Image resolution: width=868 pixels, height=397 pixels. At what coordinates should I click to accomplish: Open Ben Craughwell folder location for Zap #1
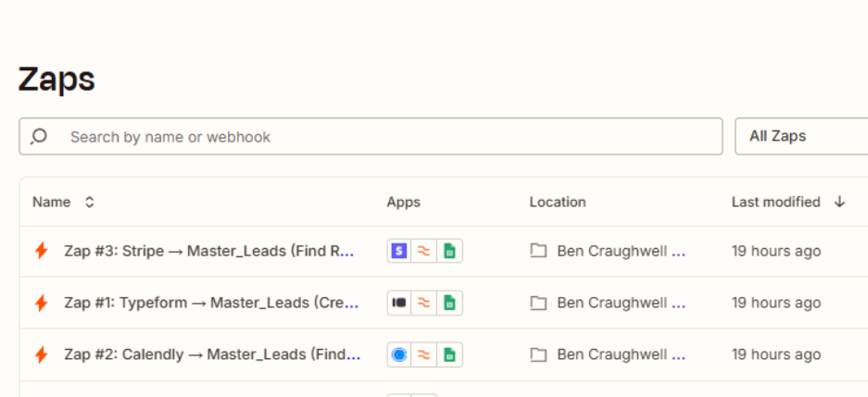coord(621,303)
